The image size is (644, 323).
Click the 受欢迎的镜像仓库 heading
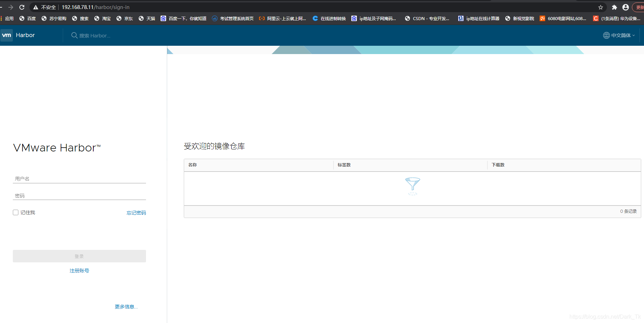point(214,146)
